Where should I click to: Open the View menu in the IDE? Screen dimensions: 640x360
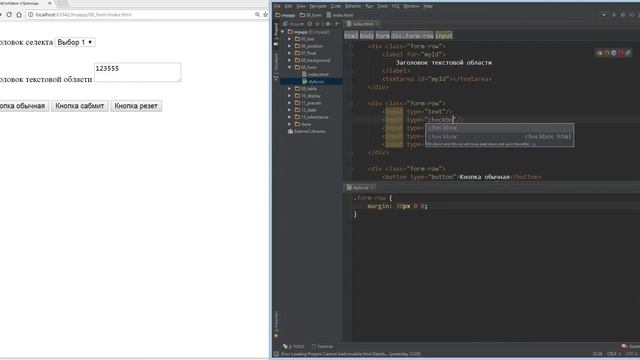(301, 6)
